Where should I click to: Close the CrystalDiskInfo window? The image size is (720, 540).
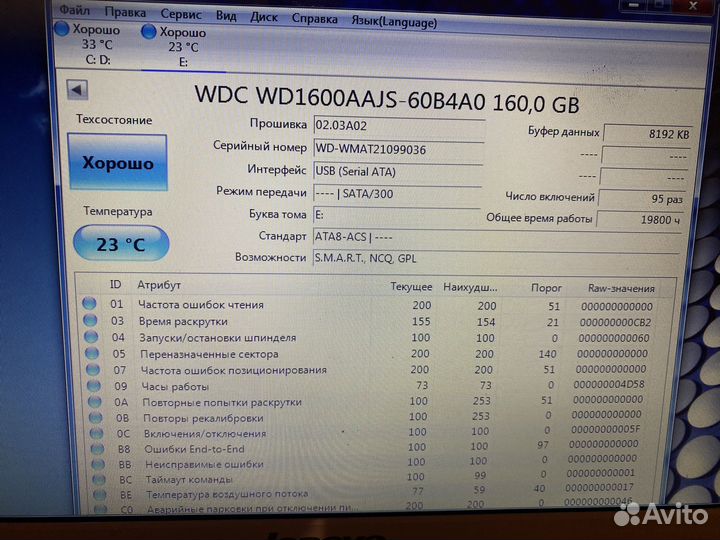[692, 6]
